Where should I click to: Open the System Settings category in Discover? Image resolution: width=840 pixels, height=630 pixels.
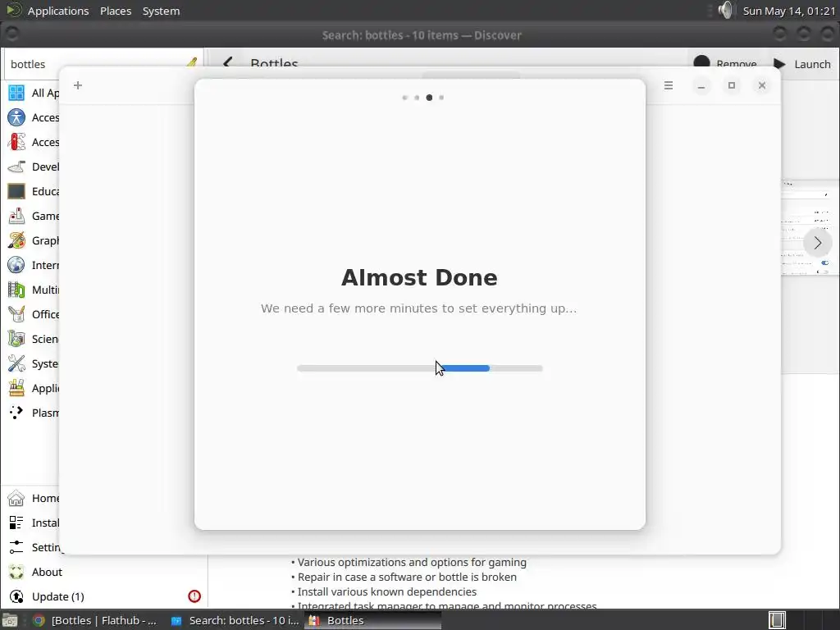click(33, 363)
